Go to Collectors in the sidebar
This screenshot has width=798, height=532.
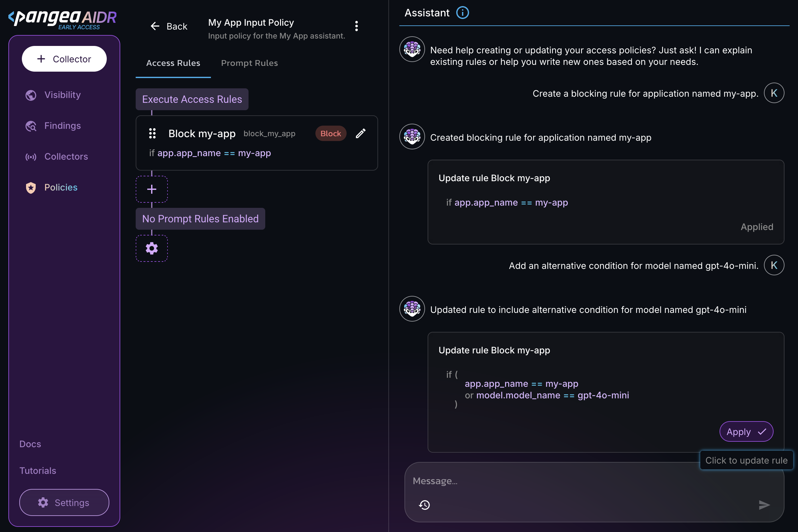pos(66,157)
